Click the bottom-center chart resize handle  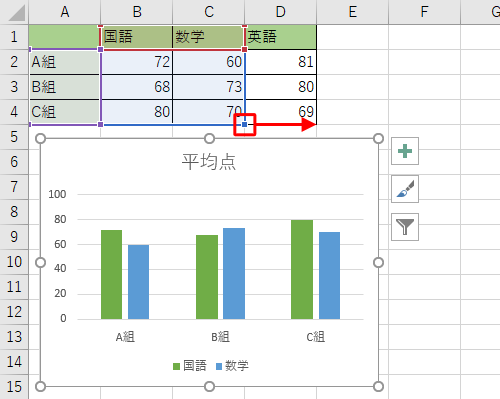[x=209, y=387]
